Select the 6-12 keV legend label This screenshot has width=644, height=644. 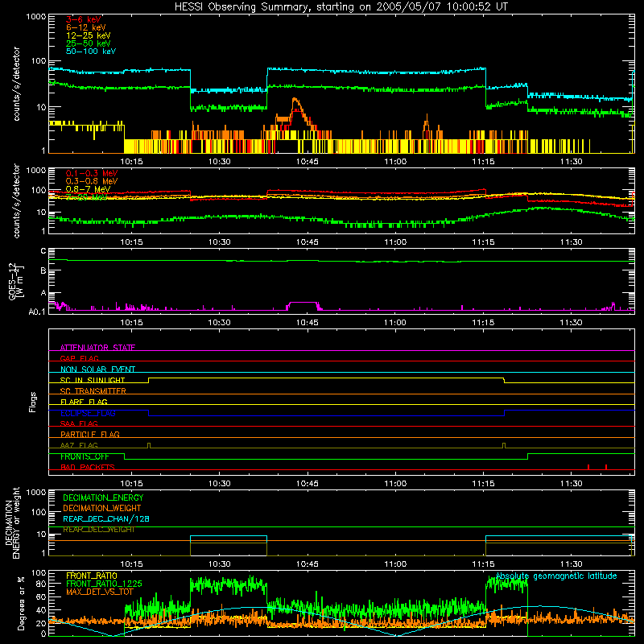point(86,27)
